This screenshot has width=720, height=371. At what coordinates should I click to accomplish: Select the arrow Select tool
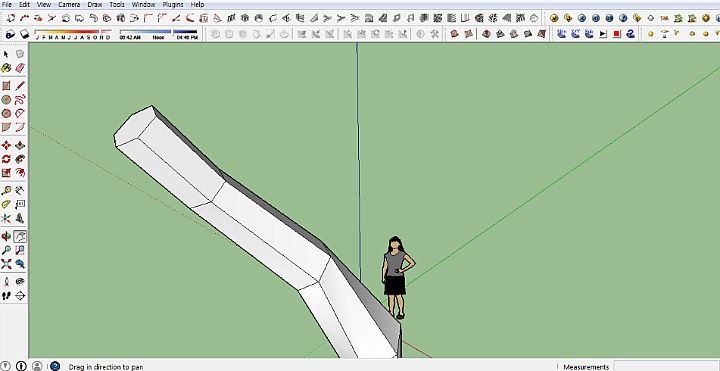pyautogui.click(x=6, y=54)
